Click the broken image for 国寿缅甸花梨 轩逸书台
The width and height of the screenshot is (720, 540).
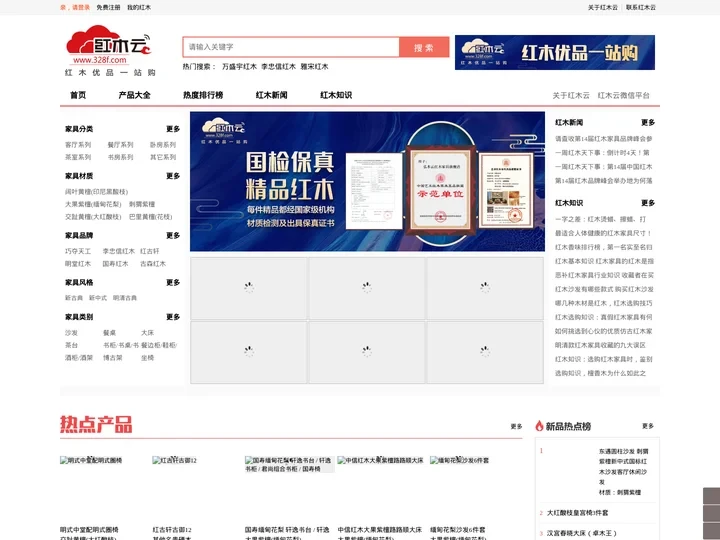(288, 464)
